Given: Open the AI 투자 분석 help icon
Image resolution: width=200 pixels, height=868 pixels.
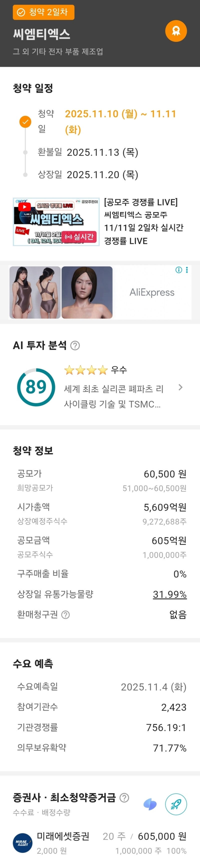Looking at the screenshot, I should pyautogui.click(x=75, y=345).
